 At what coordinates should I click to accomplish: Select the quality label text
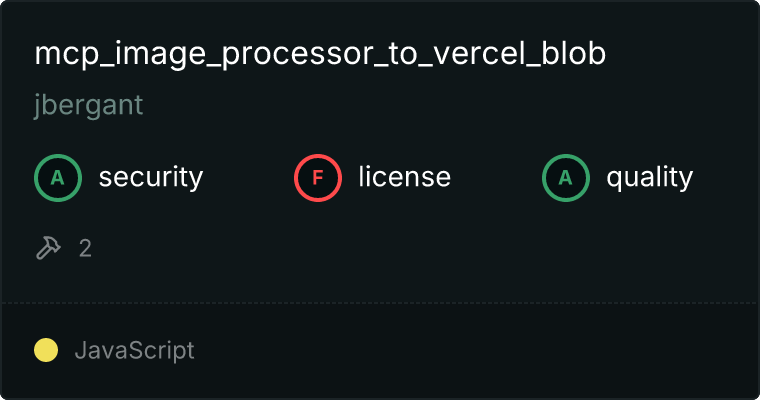(x=649, y=178)
